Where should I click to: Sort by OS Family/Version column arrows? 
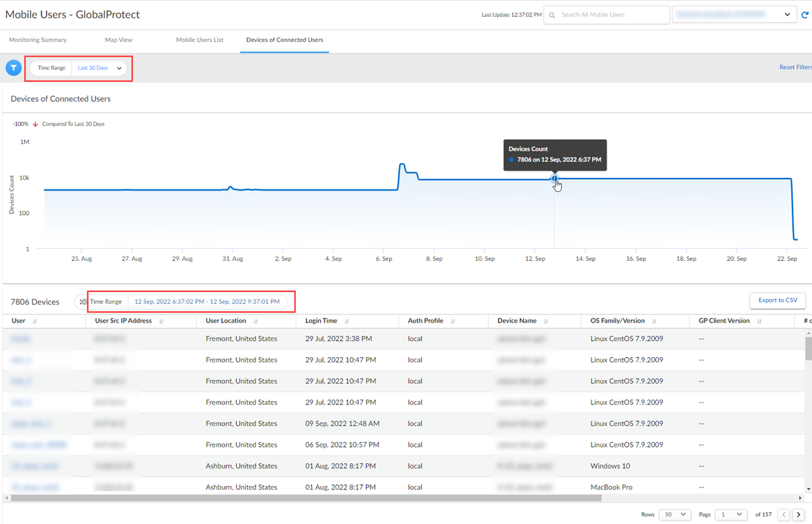point(656,321)
